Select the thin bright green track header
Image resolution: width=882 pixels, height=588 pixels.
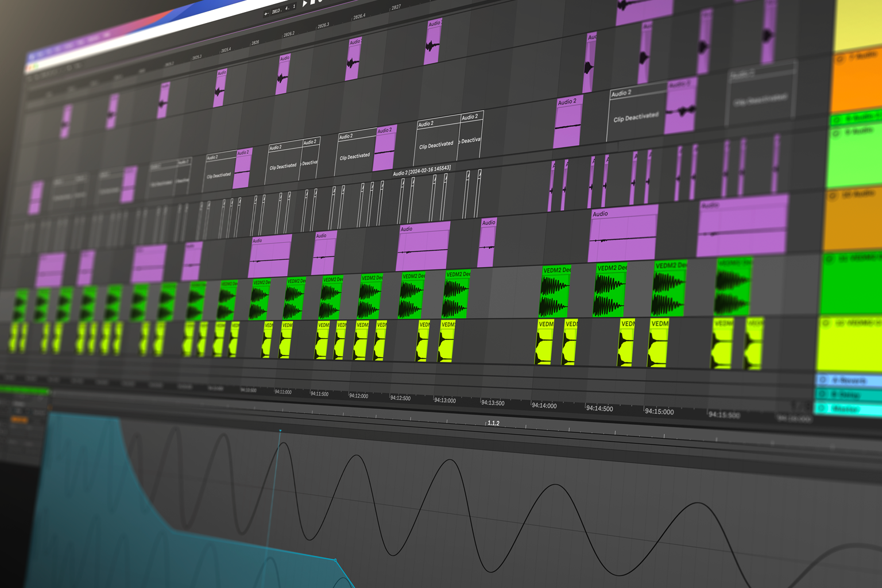pyautogui.click(x=856, y=119)
